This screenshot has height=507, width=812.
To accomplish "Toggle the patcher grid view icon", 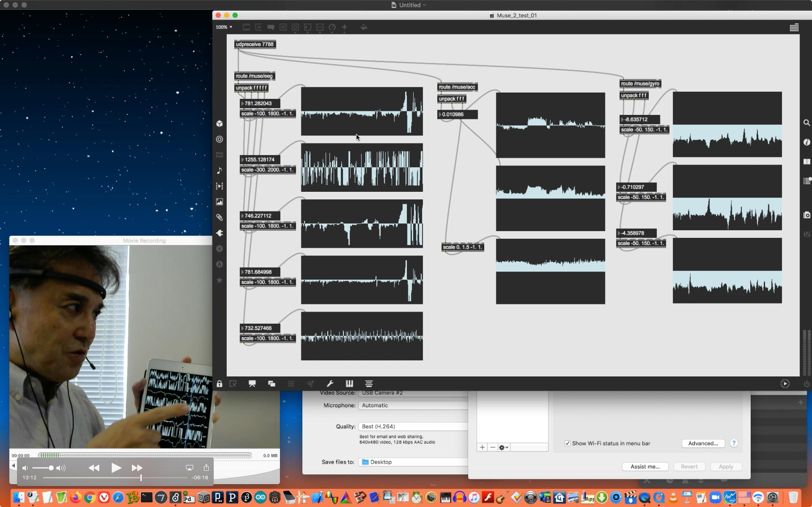I will click(794, 28).
